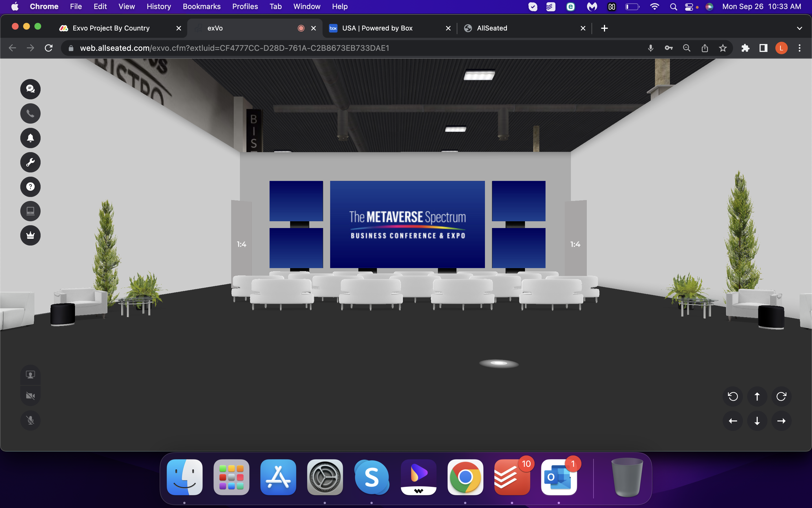Open the File menu

pos(76,6)
